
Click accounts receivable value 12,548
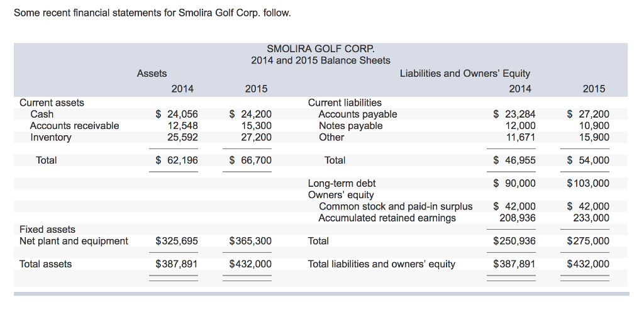point(183,126)
